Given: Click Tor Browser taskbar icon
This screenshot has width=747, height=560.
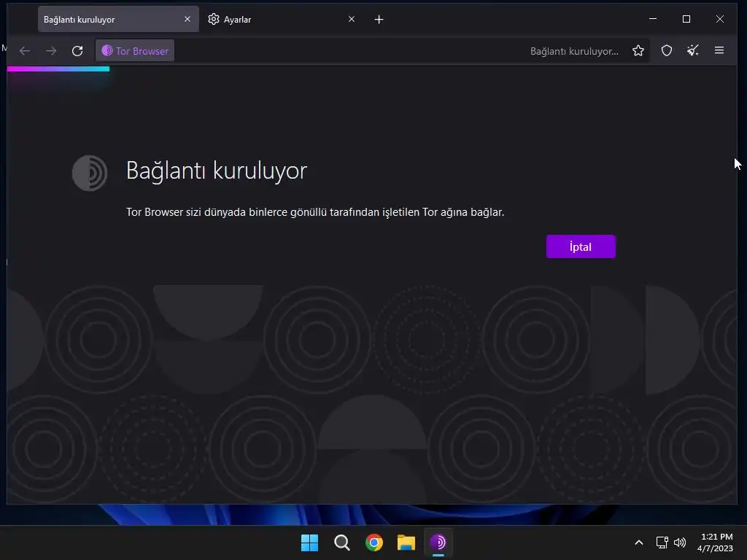Looking at the screenshot, I should pyautogui.click(x=438, y=542).
